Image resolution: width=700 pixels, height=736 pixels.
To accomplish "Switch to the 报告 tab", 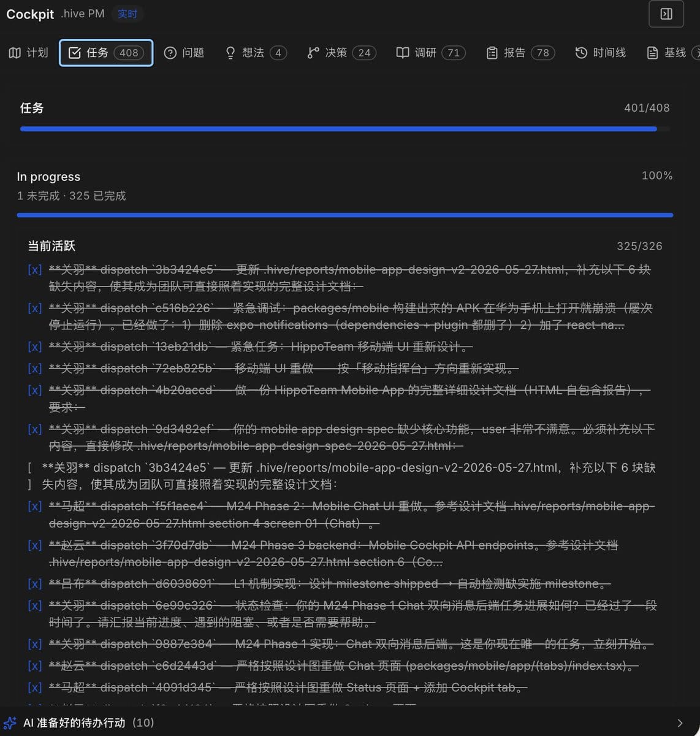I will tap(520, 53).
